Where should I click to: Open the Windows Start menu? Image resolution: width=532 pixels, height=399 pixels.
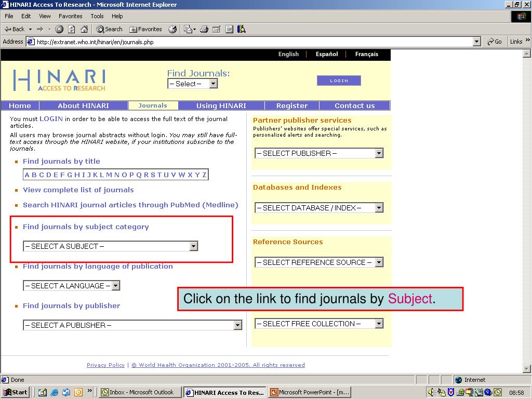click(x=15, y=392)
